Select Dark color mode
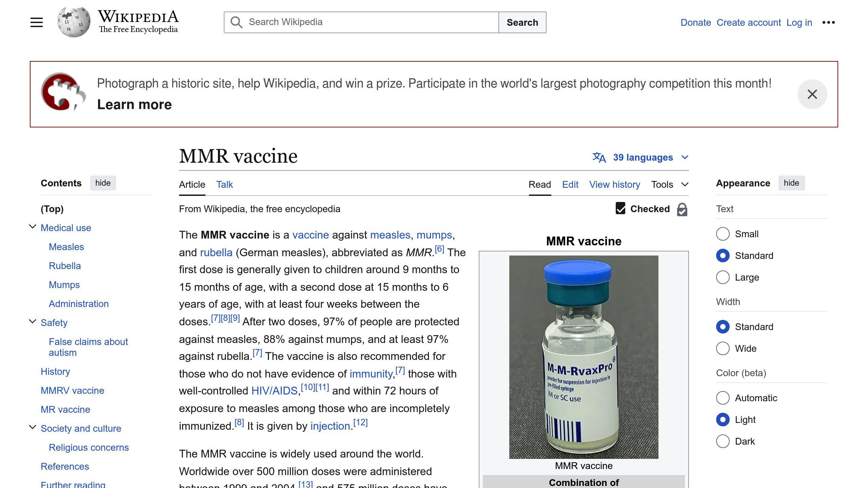The height and width of the screenshot is (488, 868). pos(723,441)
